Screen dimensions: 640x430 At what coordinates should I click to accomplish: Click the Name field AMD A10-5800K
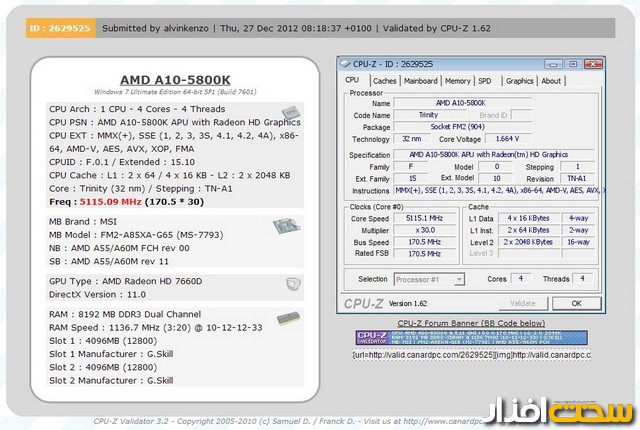[x=460, y=103]
